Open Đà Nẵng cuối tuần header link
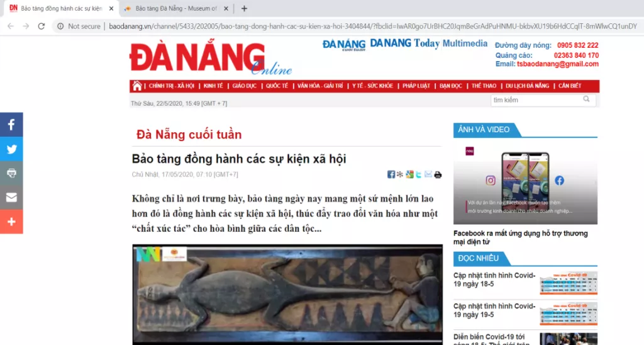 point(344,45)
